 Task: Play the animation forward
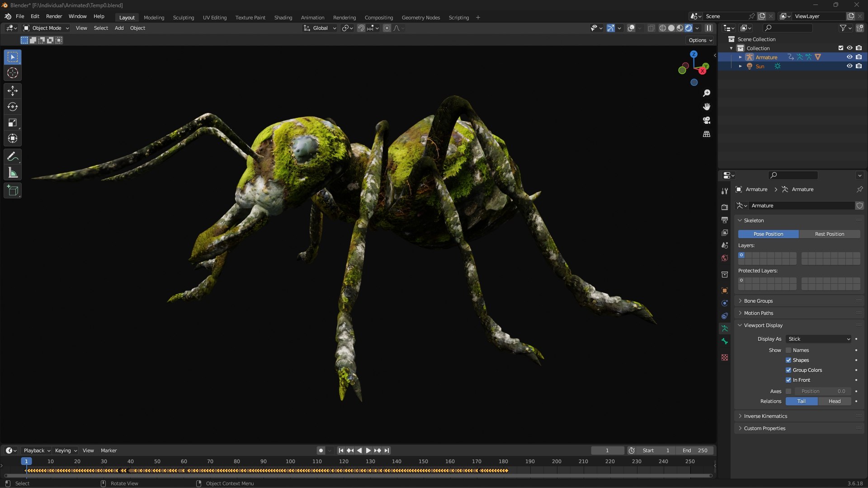click(368, 450)
